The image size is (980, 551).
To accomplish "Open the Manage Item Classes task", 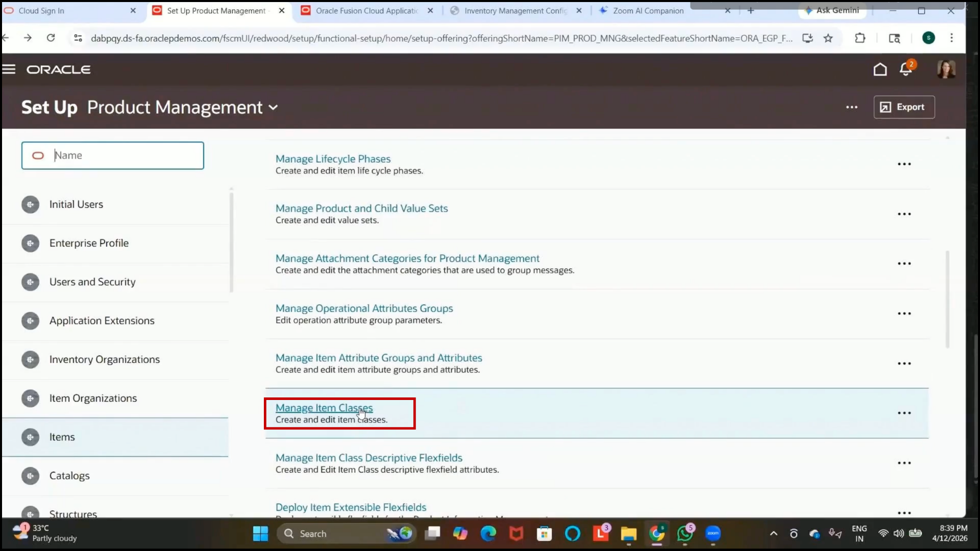I will [x=324, y=408].
